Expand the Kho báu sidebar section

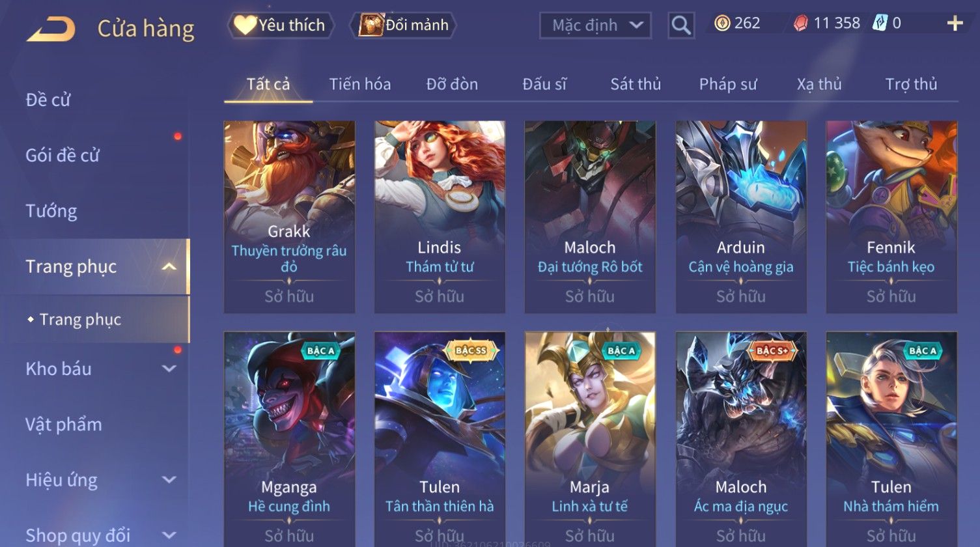coord(169,369)
